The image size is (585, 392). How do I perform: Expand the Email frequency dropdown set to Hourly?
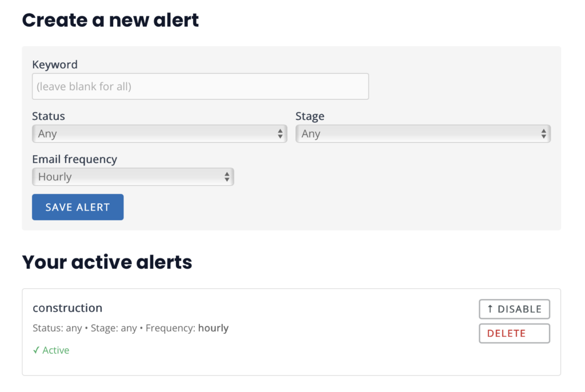click(x=133, y=177)
